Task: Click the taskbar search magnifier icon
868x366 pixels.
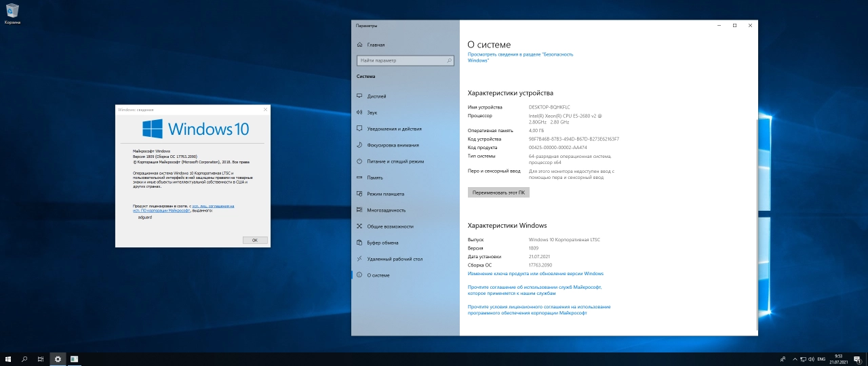Action: [x=24, y=359]
